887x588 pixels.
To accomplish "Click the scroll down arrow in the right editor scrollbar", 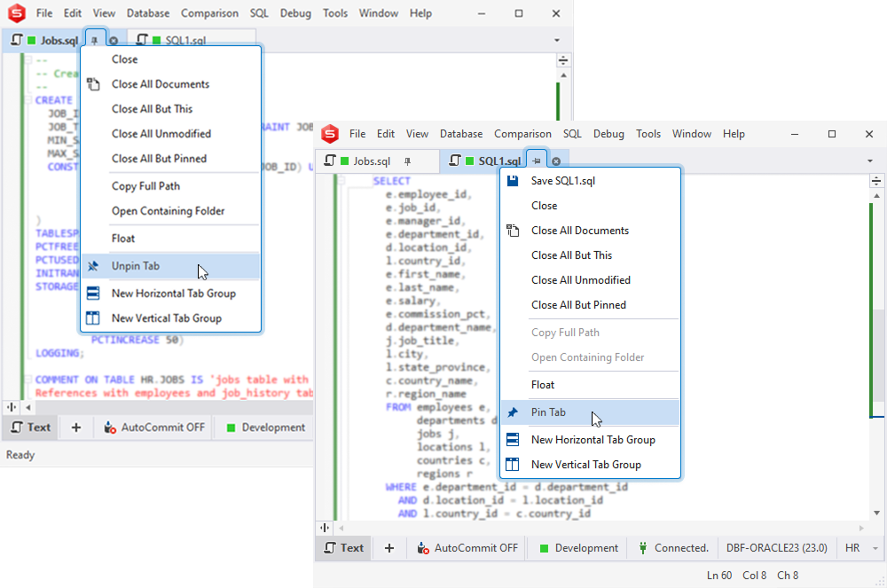I will point(876,513).
